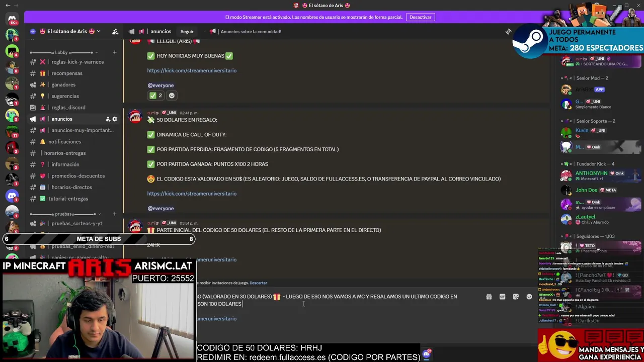Open the tutorial-entregas channel
644x362 pixels.
pos(73,199)
